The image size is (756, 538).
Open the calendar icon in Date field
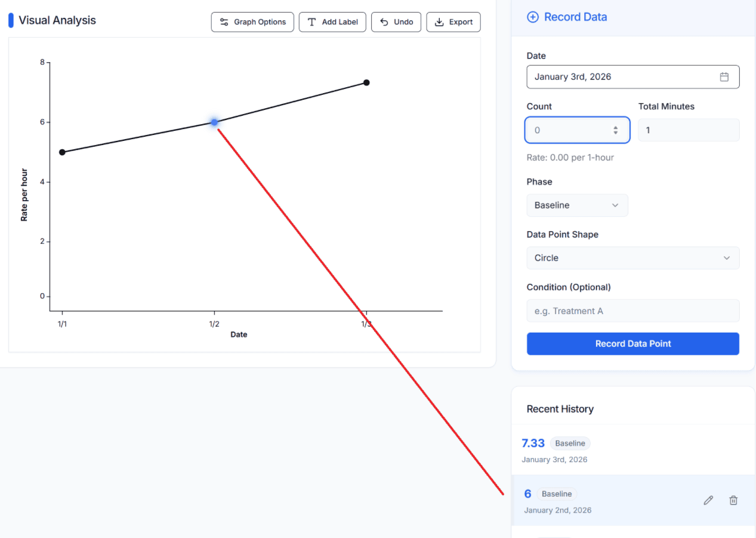724,77
